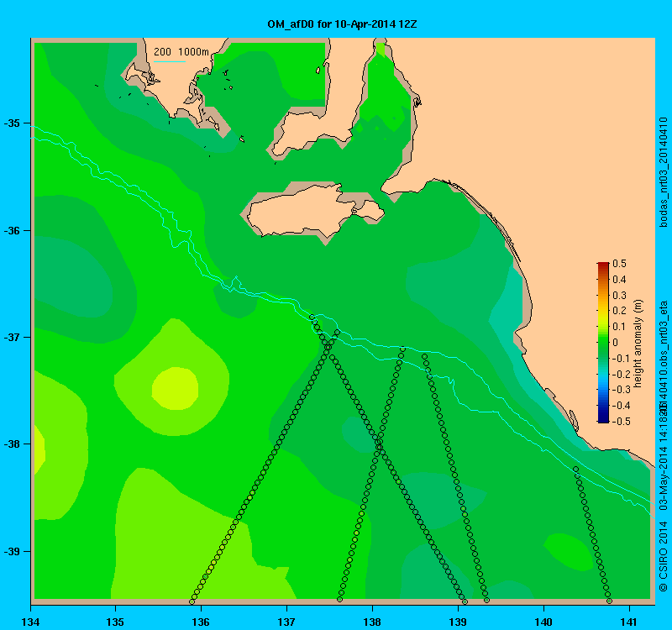672x630 pixels.
Task: Click the yellow-green high anomaly center
Action: pos(176,388)
